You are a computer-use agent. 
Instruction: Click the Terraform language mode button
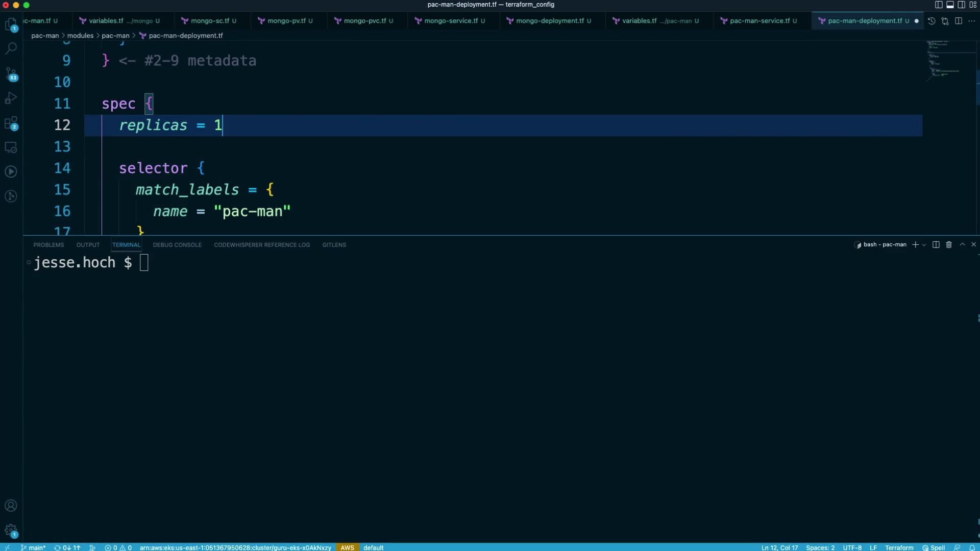pyautogui.click(x=899, y=547)
